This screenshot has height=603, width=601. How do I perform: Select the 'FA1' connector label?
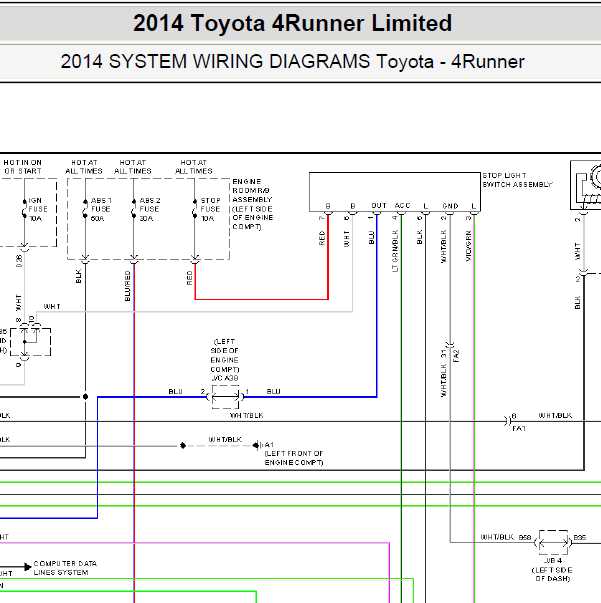pos(519,428)
